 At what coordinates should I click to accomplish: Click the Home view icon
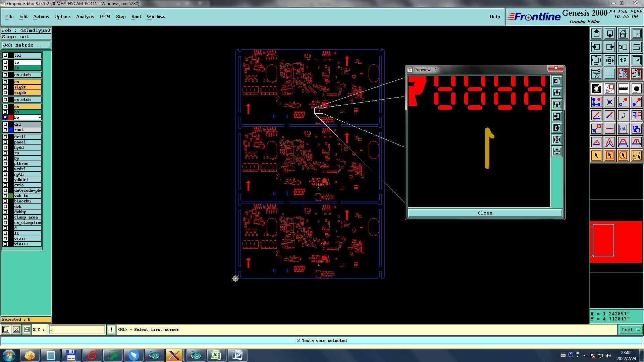(623, 34)
